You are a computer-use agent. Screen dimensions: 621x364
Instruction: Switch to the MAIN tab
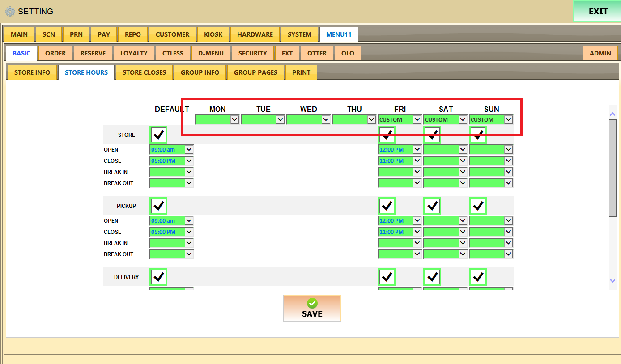pos(19,34)
